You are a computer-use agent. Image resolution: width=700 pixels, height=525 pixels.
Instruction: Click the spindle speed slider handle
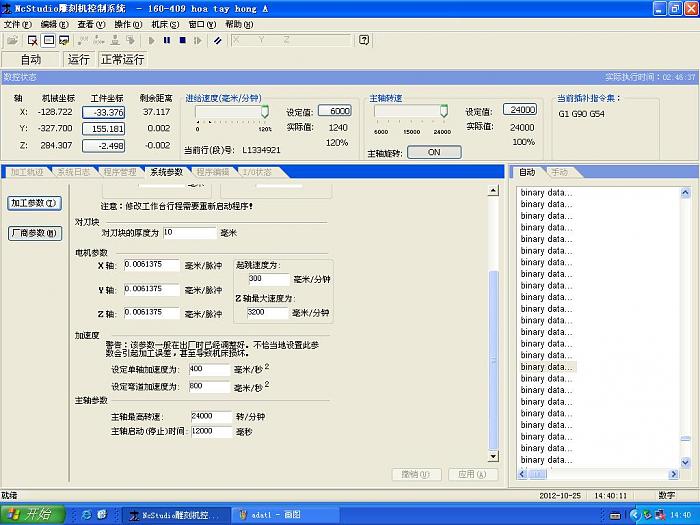pos(444,111)
